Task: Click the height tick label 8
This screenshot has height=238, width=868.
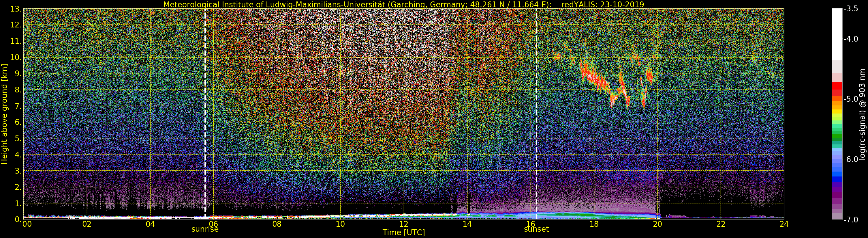Action: pyautogui.click(x=18, y=90)
